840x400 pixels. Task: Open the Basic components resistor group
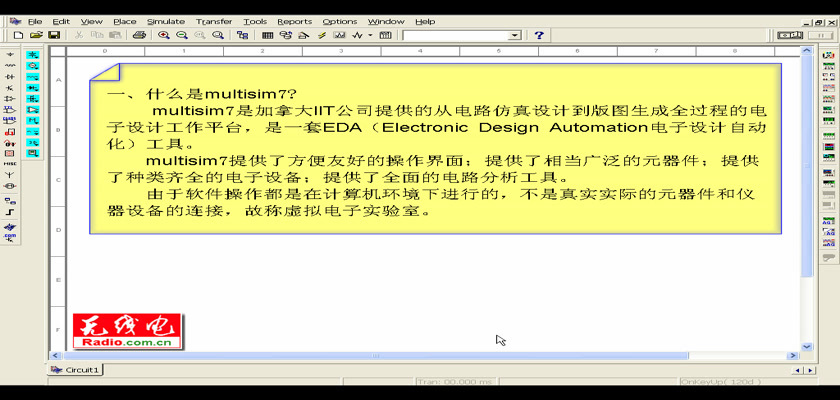coord(10,65)
